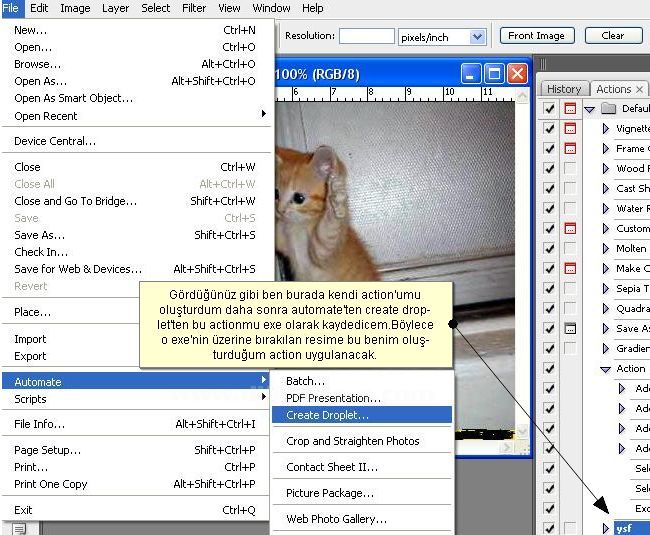Select the ysf action row
Viewport: 650px width, 535px height.
point(632,528)
